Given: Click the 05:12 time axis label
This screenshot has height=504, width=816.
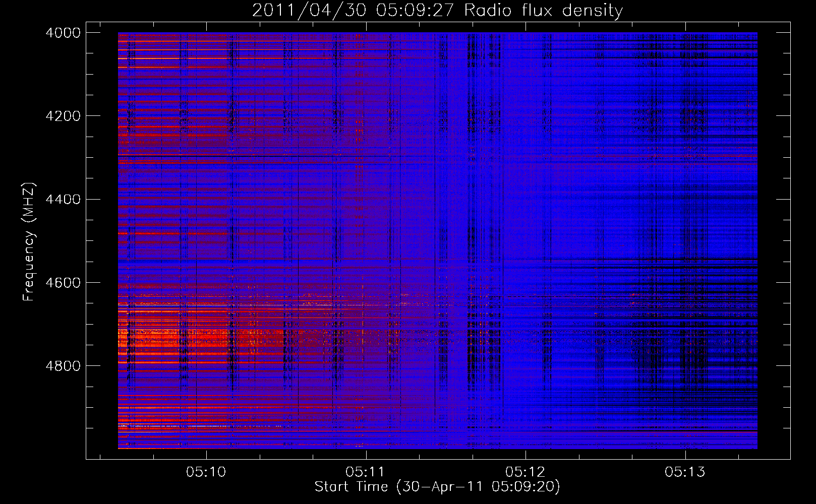Looking at the screenshot, I should point(526,472).
